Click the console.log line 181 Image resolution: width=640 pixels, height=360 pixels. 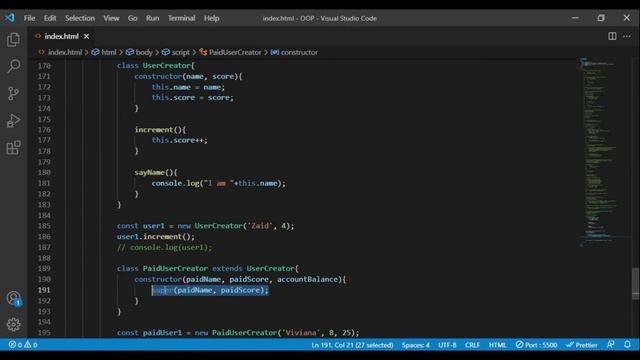click(219, 183)
